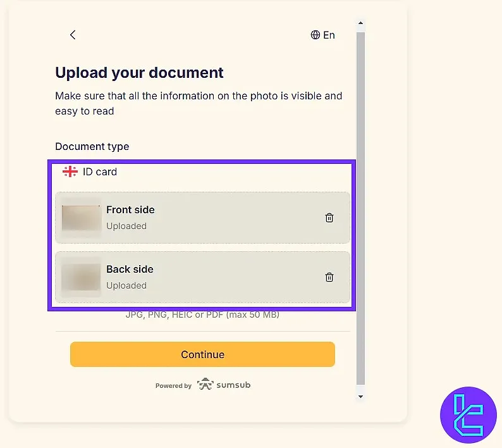The image size is (502, 448).
Task: Open the En language selector
Action: coord(322,35)
